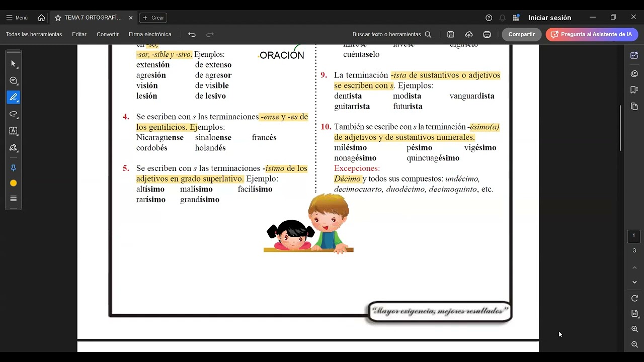Open the notifications bell
Viewport: 644px width, 362px height.
(502, 18)
